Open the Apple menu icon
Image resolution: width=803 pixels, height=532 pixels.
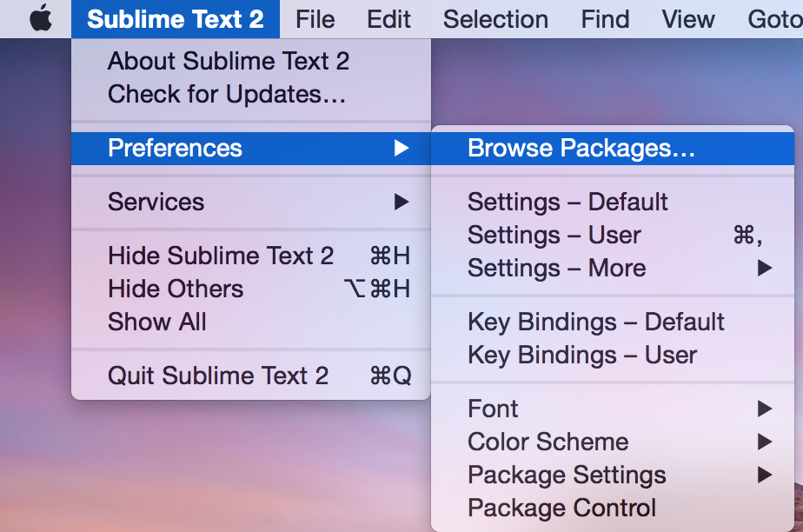pyautogui.click(x=41, y=18)
